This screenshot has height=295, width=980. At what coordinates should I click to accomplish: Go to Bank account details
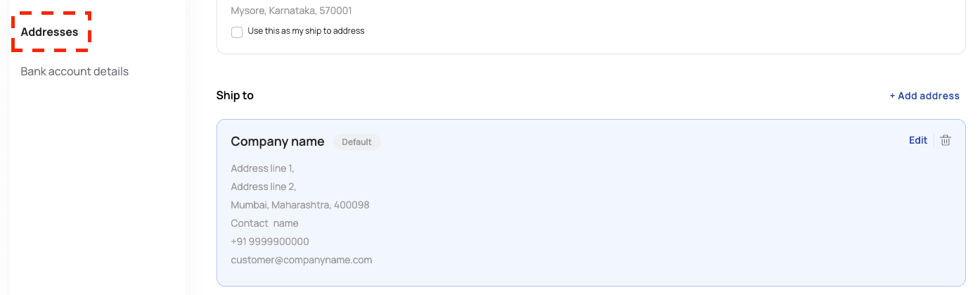[75, 71]
